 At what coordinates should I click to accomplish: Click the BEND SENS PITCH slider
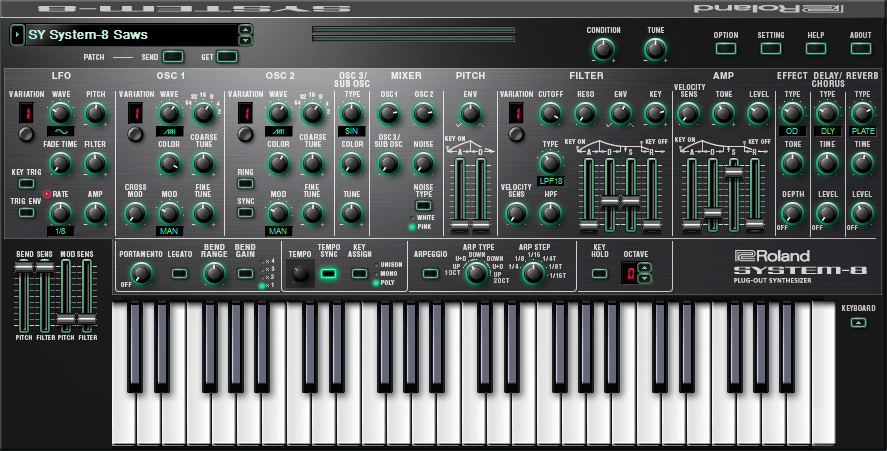point(23,268)
